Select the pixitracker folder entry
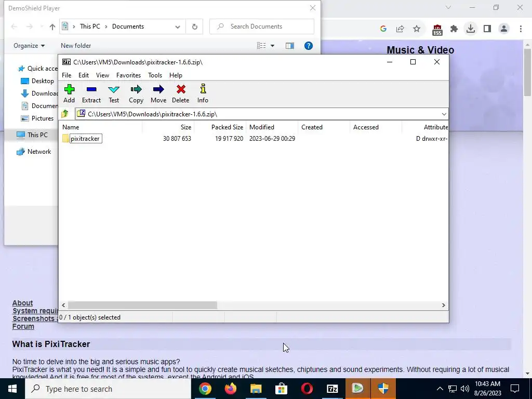This screenshot has height=399, width=532. 86,138
